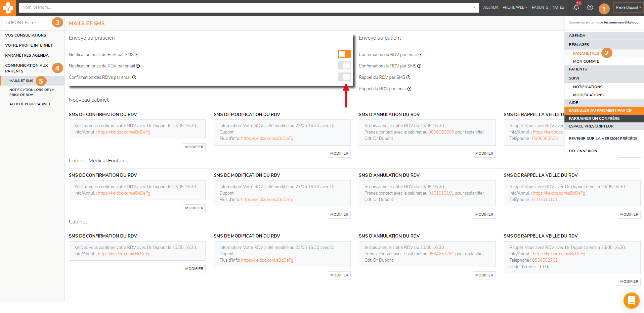Image resolution: width=644 pixels, height=313 pixels.
Task: Expand the Pierre Dupont account dropdown
Action: tap(628, 7)
